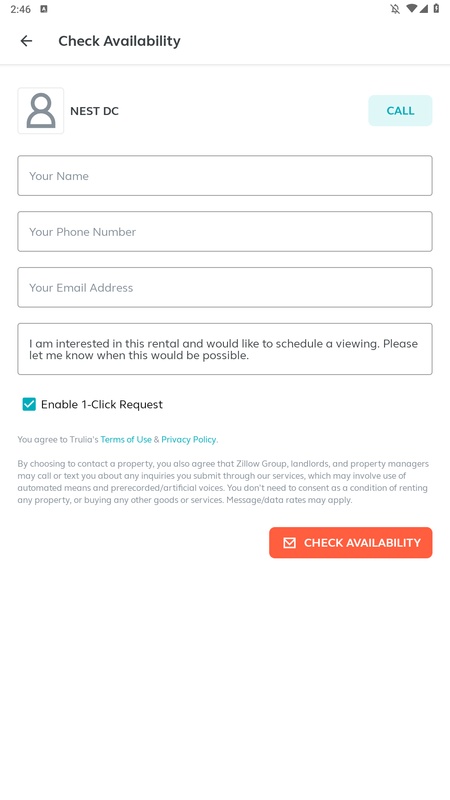Viewport: 450px width, 800px height.
Task: Call NEST DC using the CALL button
Action: [400, 111]
